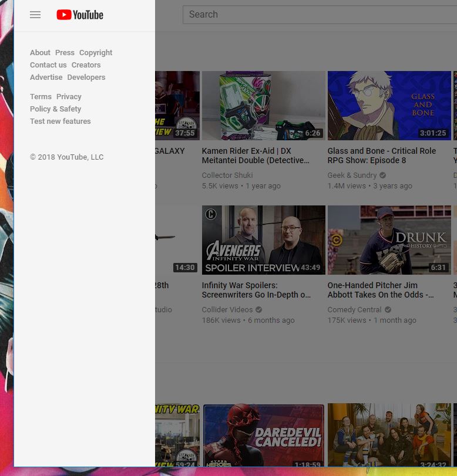Open the Creators link
457x476 pixels.
click(x=86, y=65)
